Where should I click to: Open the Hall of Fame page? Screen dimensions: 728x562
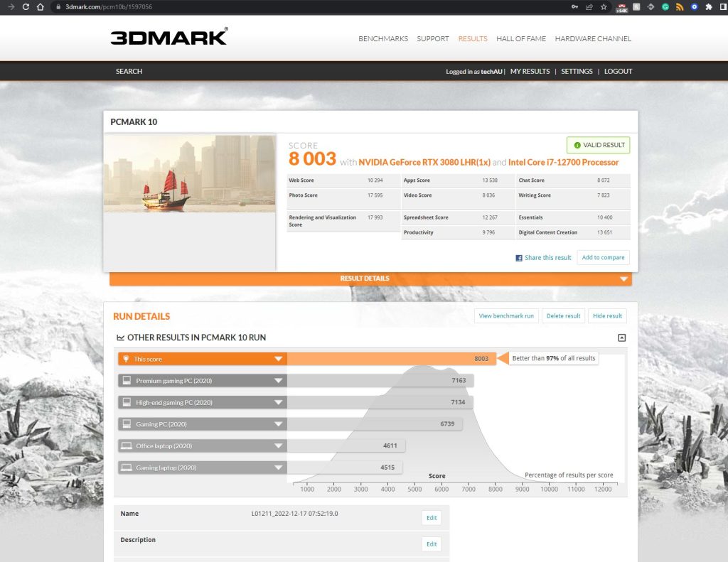tap(521, 38)
